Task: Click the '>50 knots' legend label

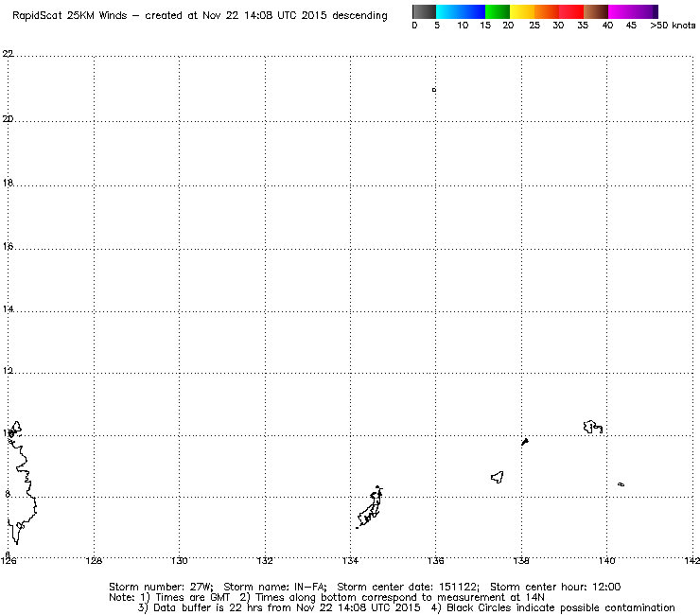Action: pyautogui.click(x=673, y=26)
